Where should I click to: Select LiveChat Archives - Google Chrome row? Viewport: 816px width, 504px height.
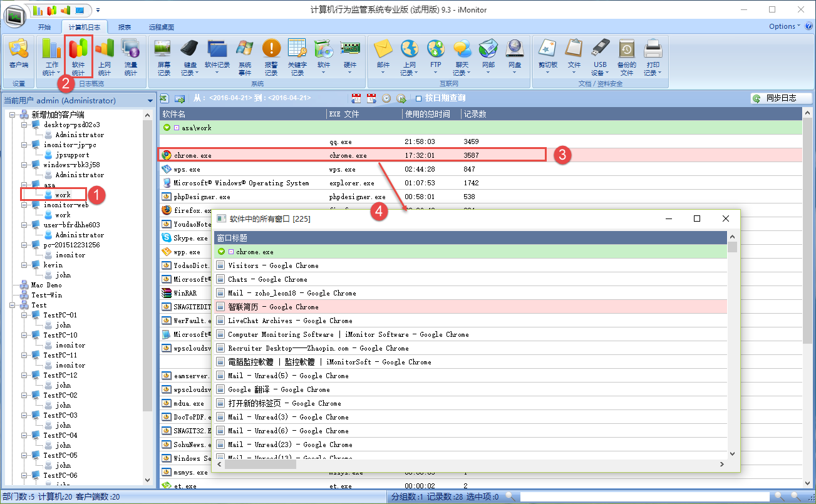click(x=470, y=321)
